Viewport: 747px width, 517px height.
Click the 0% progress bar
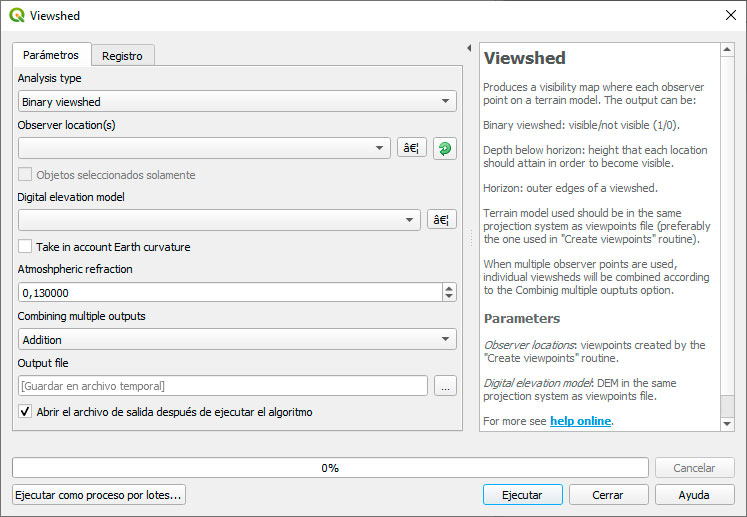tap(330, 468)
